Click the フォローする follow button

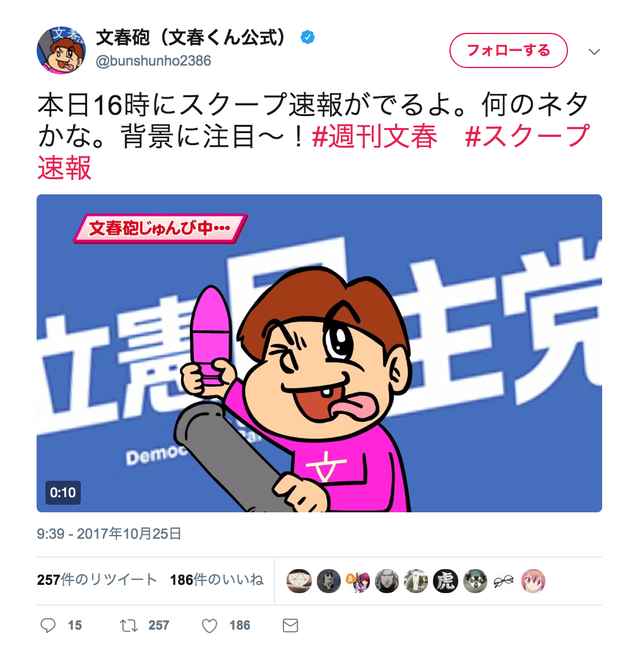(x=508, y=50)
